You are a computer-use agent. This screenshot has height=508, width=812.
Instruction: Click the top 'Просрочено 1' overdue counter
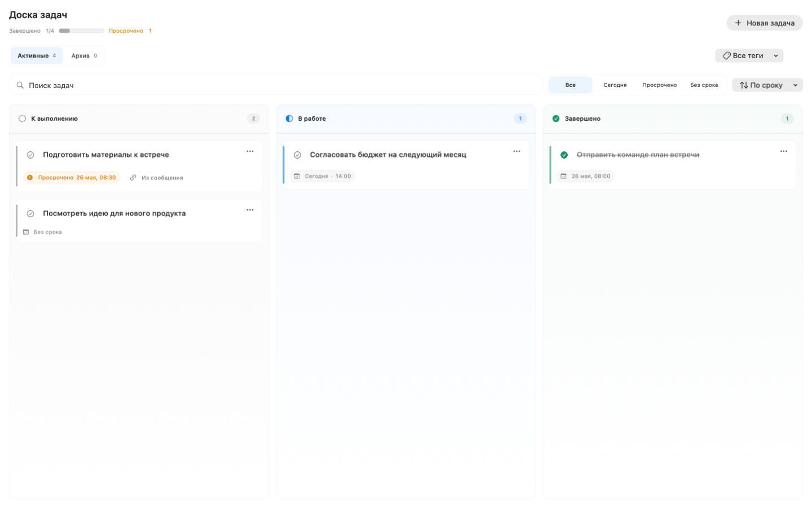click(130, 31)
